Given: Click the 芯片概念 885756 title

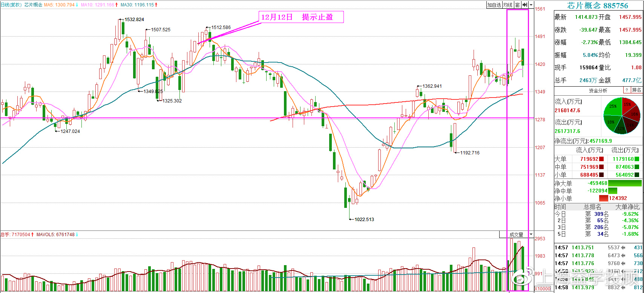Looking at the screenshot, I should click(x=598, y=5).
